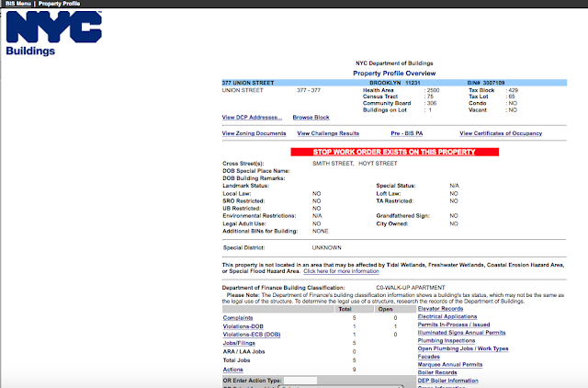Open the Violations-ECB (DOB) link
Image resolution: width=588 pixels, height=388 pixels.
(x=252, y=335)
